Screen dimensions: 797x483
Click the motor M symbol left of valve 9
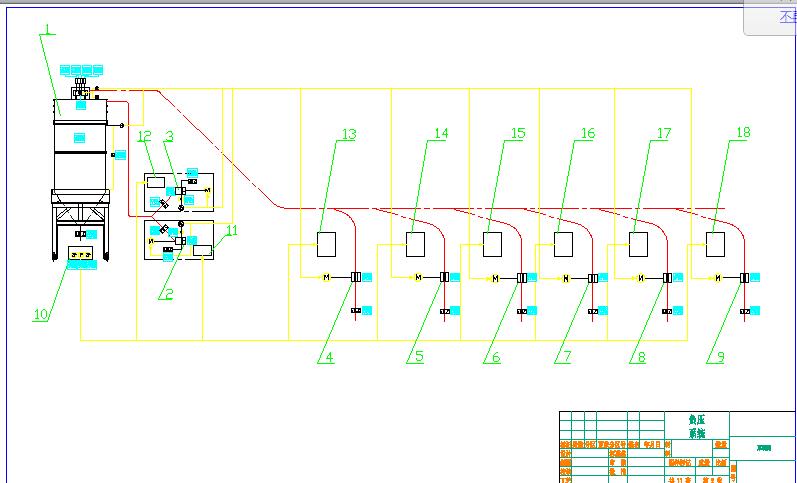click(718, 278)
